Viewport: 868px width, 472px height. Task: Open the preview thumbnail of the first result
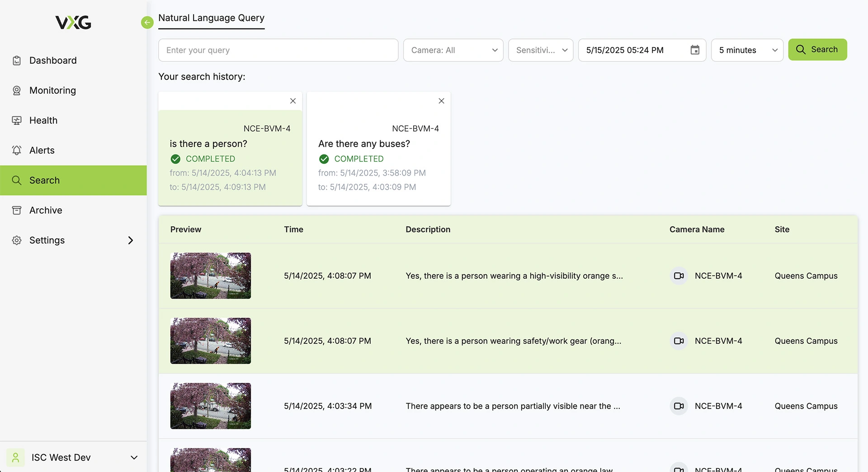pos(211,276)
